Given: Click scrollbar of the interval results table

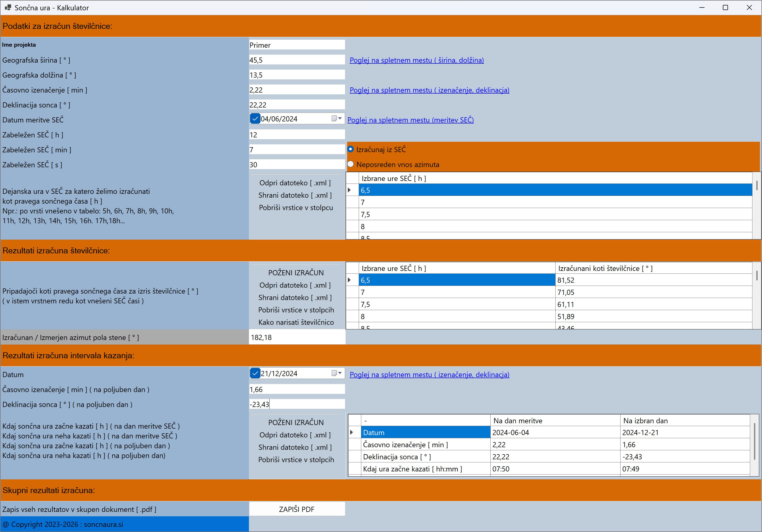Looking at the screenshot, I should [x=754, y=441].
